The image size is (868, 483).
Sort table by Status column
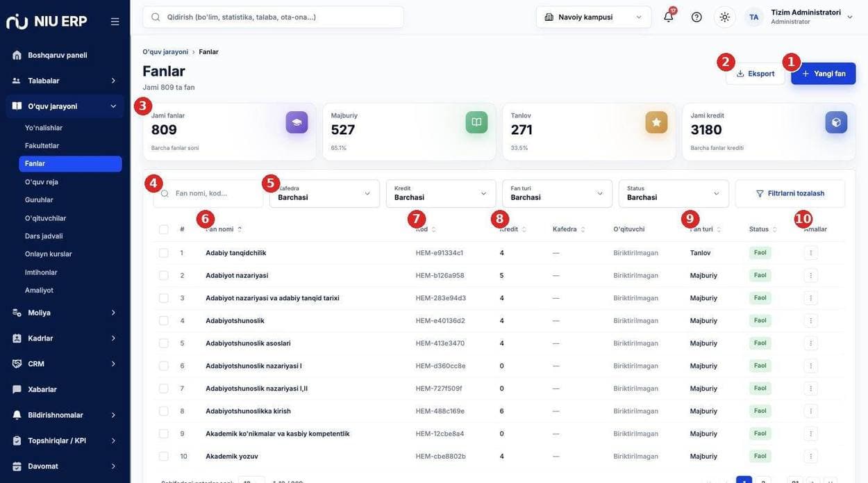[x=763, y=229]
